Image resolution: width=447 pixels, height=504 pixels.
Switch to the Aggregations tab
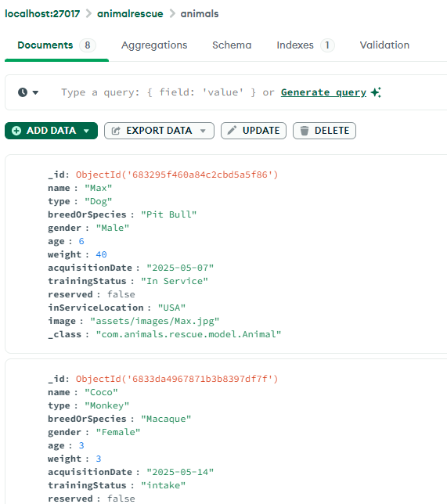pos(154,45)
